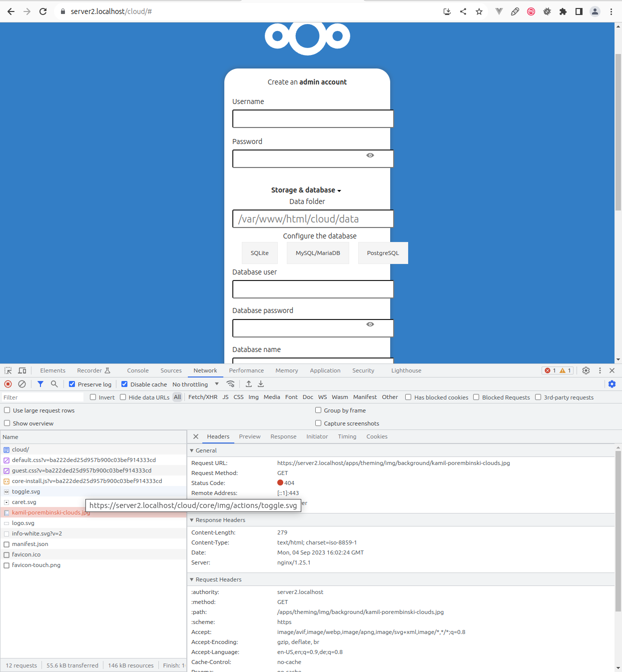Viewport: 622px width, 672px height.
Task: Open the network request filter
Action: coord(40,384)
